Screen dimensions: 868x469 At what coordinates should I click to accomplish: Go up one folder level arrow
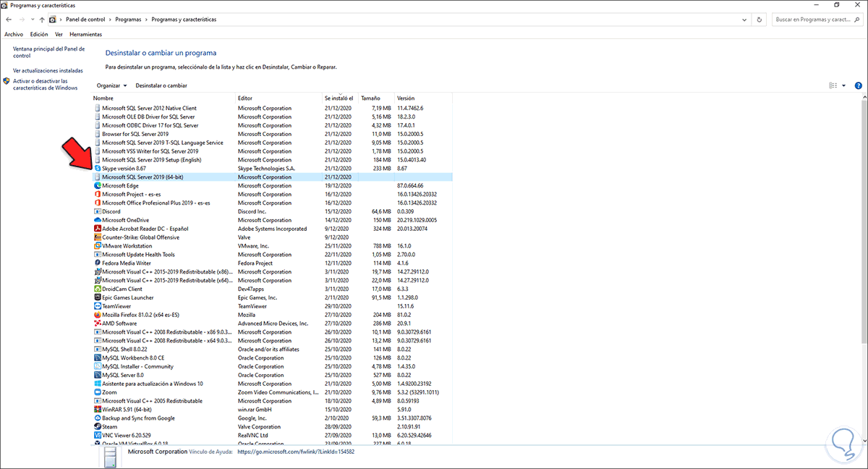pos(43,20)
